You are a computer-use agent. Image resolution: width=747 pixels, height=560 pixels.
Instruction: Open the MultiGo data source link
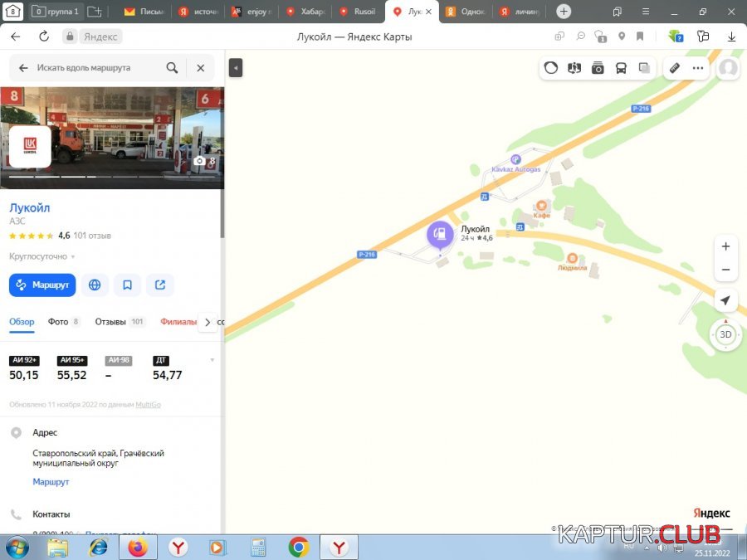[x=149, y=405]
